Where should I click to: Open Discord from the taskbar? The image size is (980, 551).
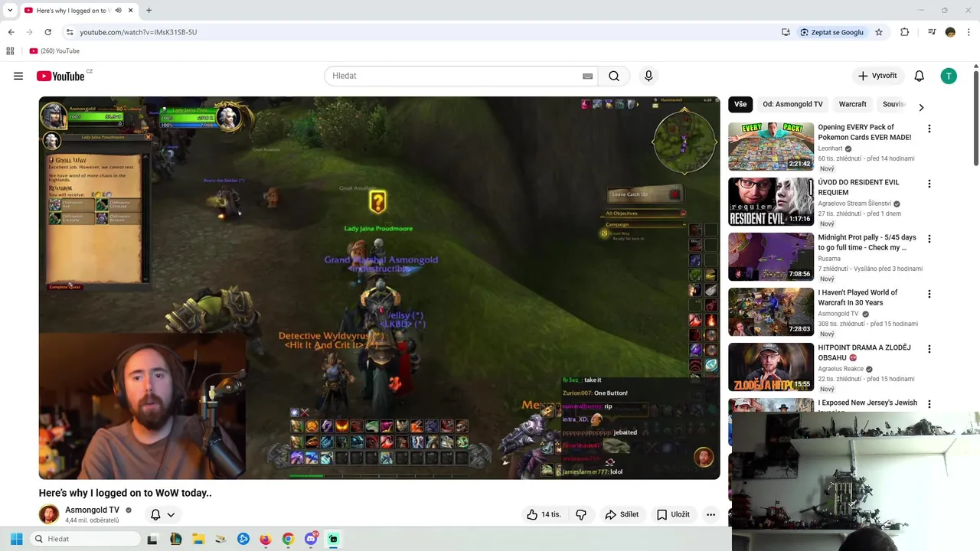tap(311, 539)
